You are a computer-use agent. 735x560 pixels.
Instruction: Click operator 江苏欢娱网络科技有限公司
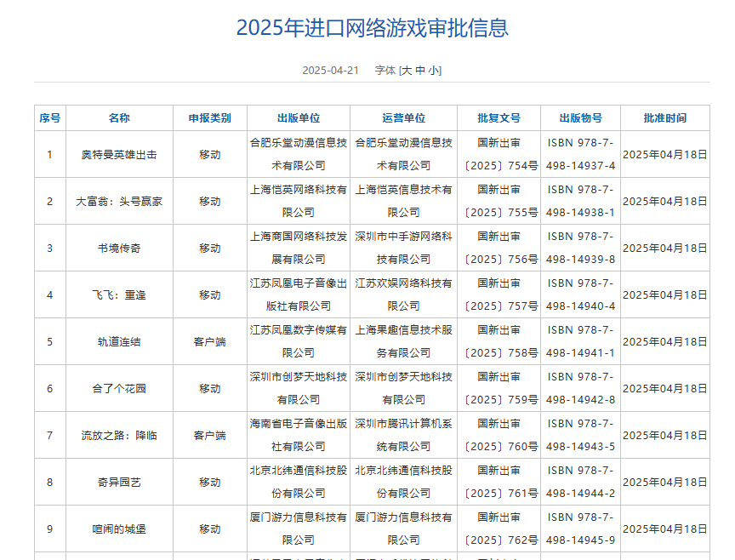[403, 295]
